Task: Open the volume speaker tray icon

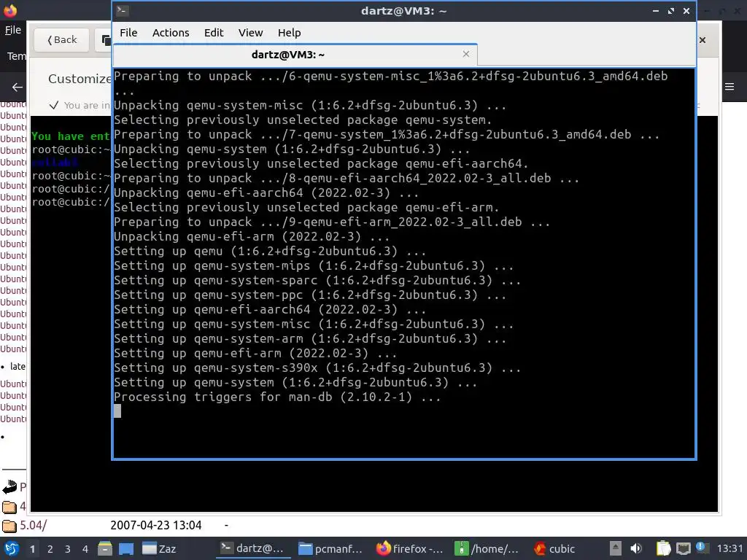Action: (636, 548)
